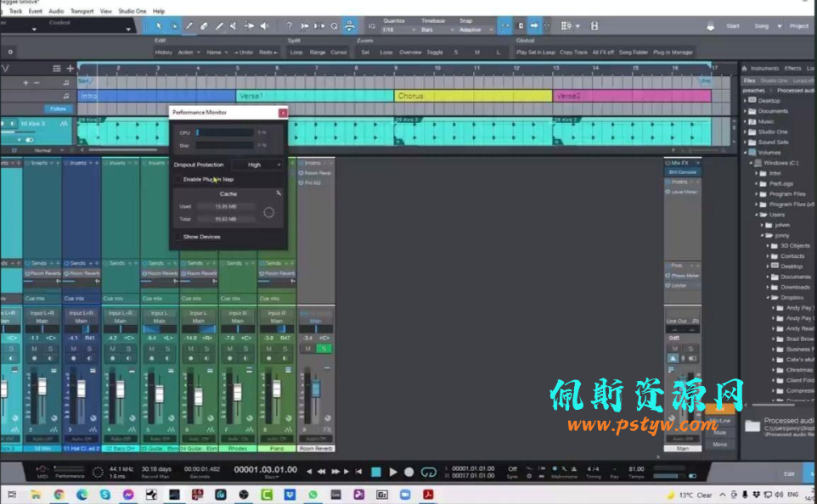Open the Dropout Protection dropdown
The height and width of the screenshot is (504, 817).
pyautogui.click(x=257, y=165)
